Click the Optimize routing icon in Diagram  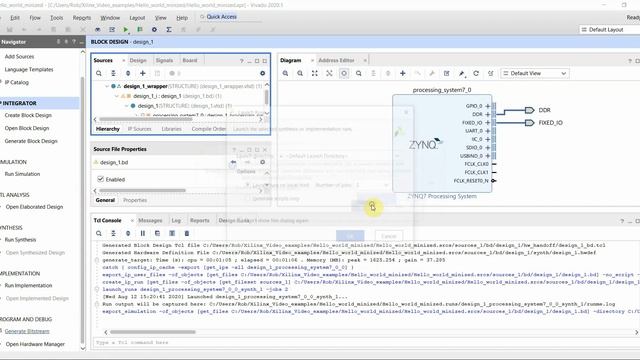(x=491, y=73)
